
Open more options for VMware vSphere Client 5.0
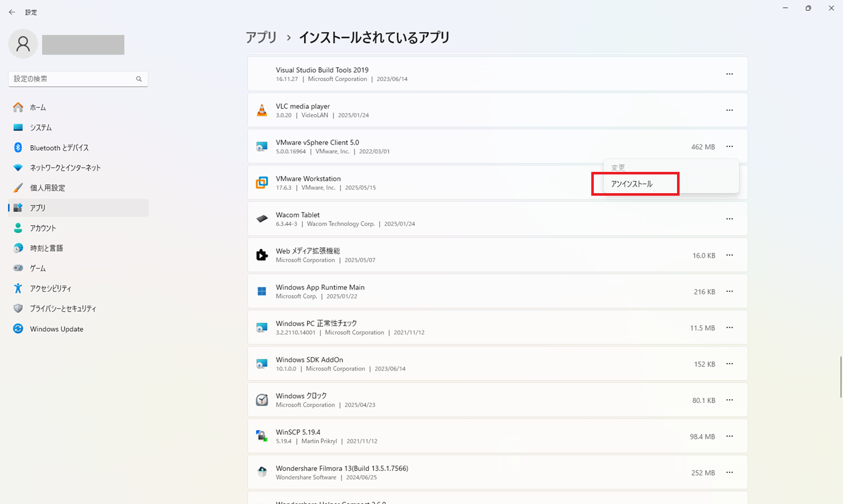coord(729,147)
